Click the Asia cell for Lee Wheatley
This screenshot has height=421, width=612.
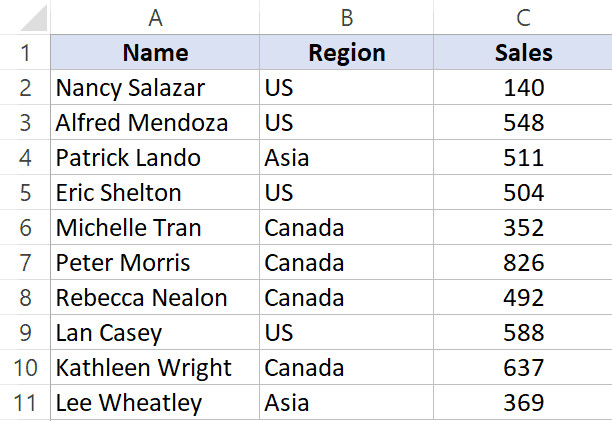tap(347, 403)
